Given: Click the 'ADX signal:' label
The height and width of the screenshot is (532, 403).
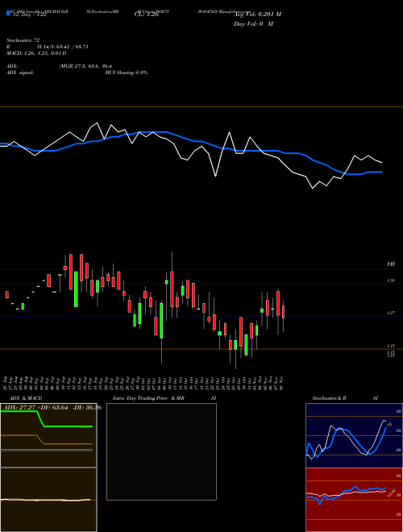Looking at the screenshot, I should pyautogui.click(x=20, y=73).
